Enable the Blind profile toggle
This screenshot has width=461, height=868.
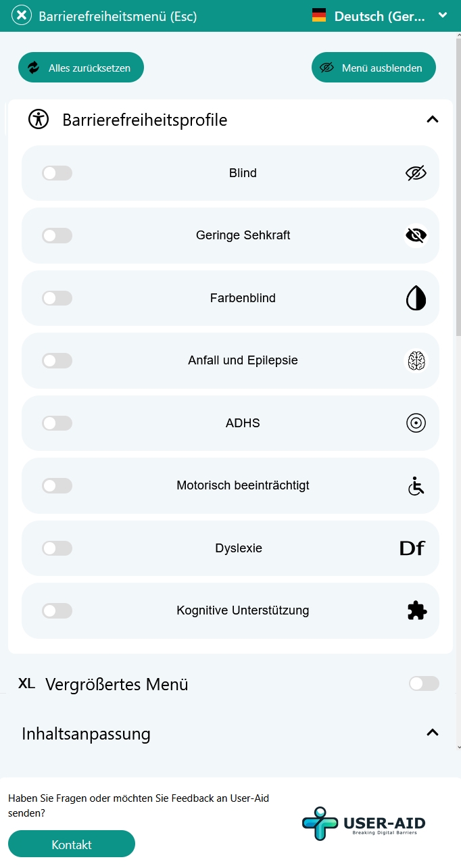[x=57, y=173]
